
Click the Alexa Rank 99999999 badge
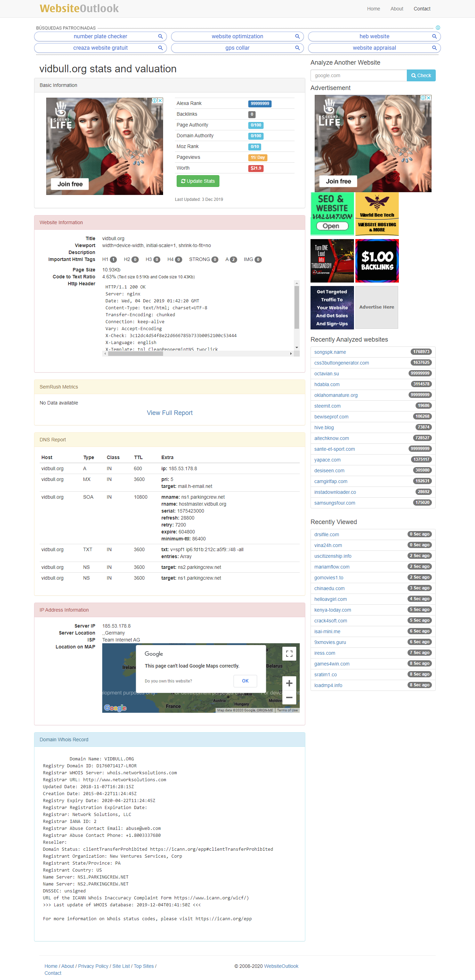(x=260, y=104)
